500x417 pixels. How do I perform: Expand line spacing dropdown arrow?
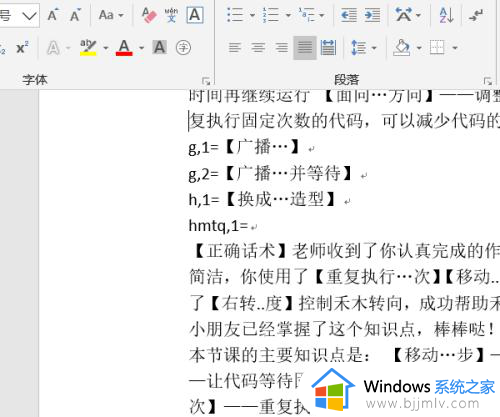(374, 48)
